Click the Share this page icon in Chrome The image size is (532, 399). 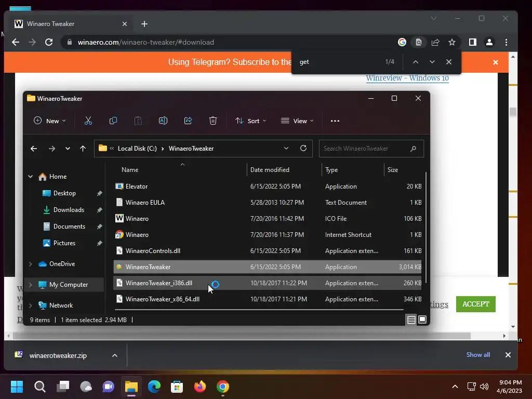tap(435, 42)
